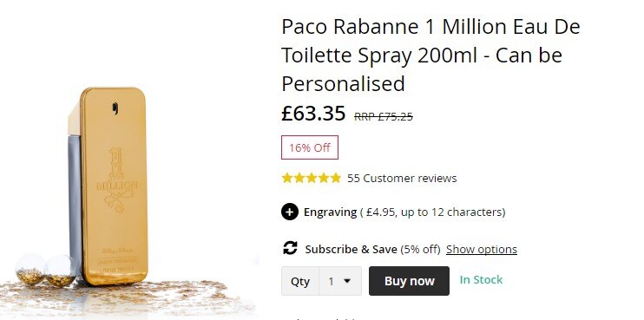Screen dimensions: 644x320
Task: Click the Paco Rabanne product title
Action: (x=430, y=55)
